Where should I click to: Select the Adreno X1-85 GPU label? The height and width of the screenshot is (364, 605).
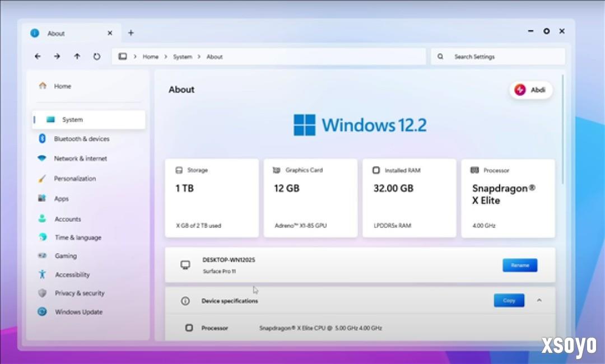pos(301,226)
